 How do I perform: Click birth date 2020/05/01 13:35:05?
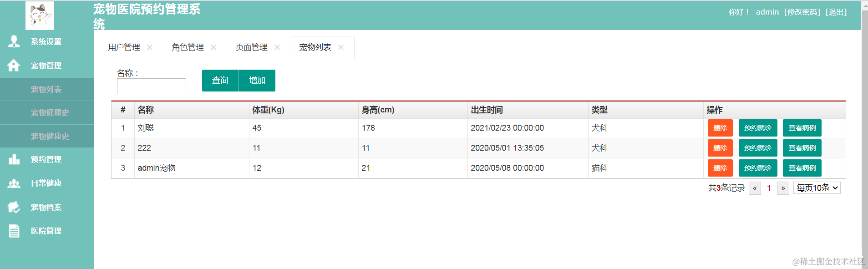507,148
